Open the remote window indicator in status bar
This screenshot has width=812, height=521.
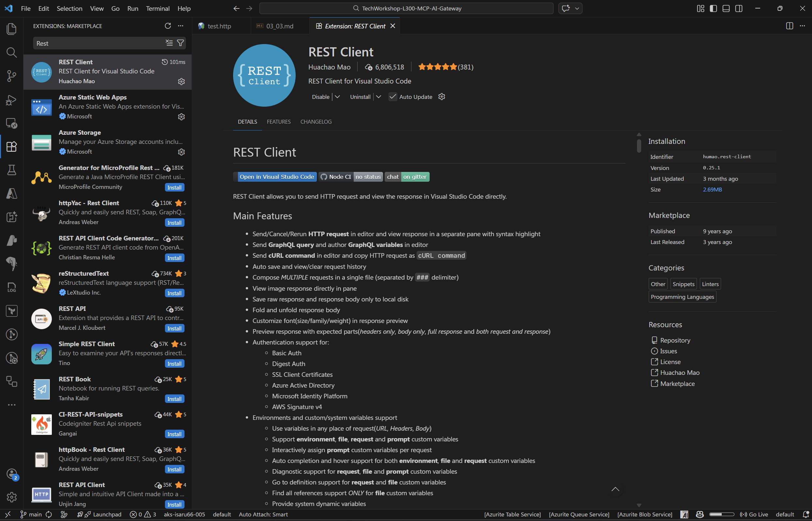(x=8, y=514)
